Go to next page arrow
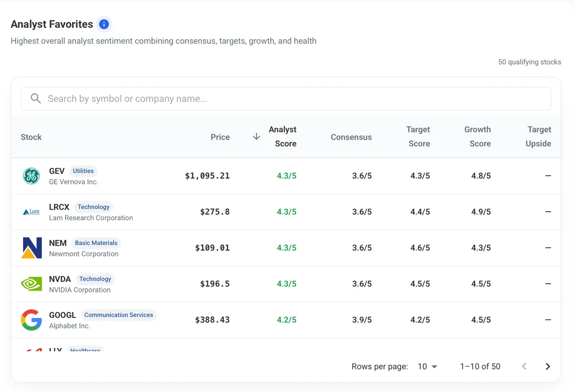 click(548, 367)
